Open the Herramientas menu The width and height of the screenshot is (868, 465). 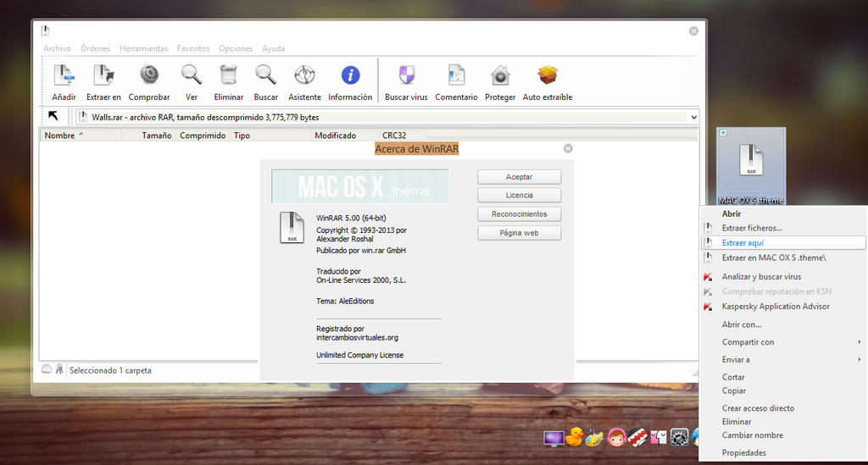point(143,48)
